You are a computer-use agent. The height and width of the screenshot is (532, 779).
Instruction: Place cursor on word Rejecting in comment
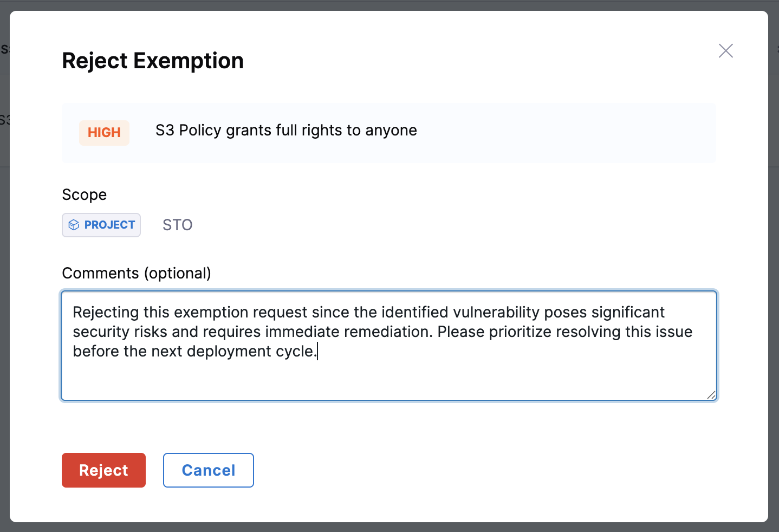[106, 313]
